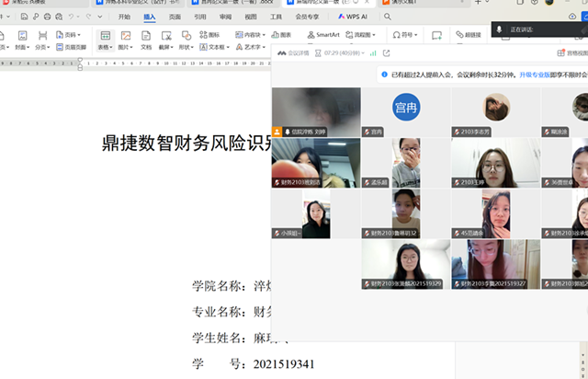Click the microphone icon in the 正在讲话 bar
588x379 pixels.
click(x=499, y=29)
